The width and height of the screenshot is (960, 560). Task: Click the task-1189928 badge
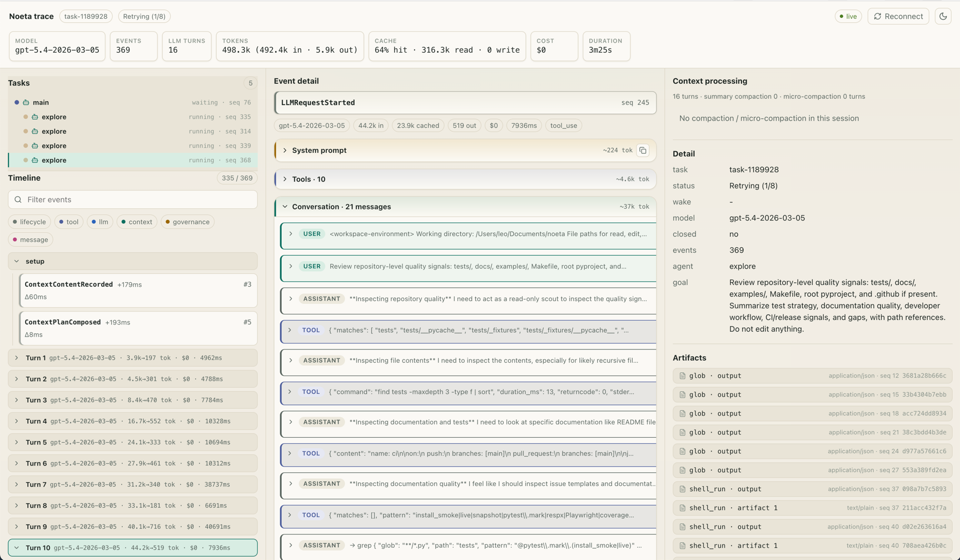tap(86, 16)
